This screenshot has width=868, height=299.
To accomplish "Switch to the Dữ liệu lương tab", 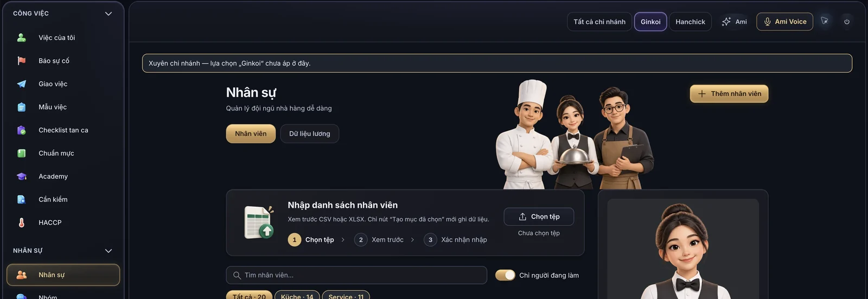I will [x=310, y=133].
